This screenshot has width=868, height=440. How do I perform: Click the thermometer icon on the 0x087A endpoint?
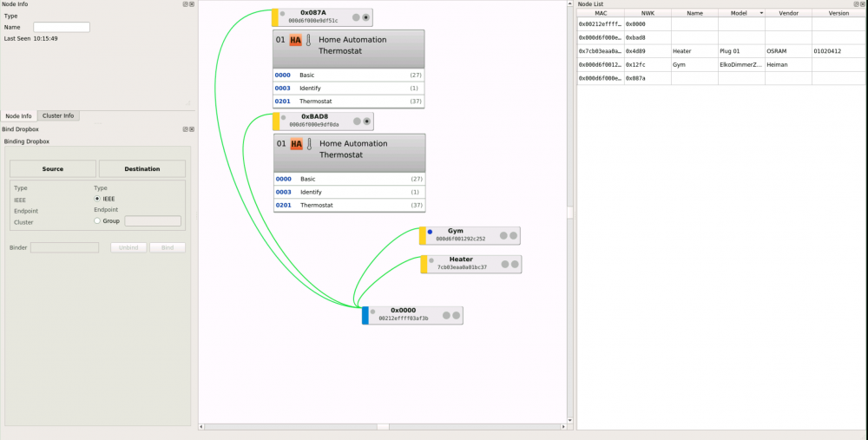pos(307,40)
